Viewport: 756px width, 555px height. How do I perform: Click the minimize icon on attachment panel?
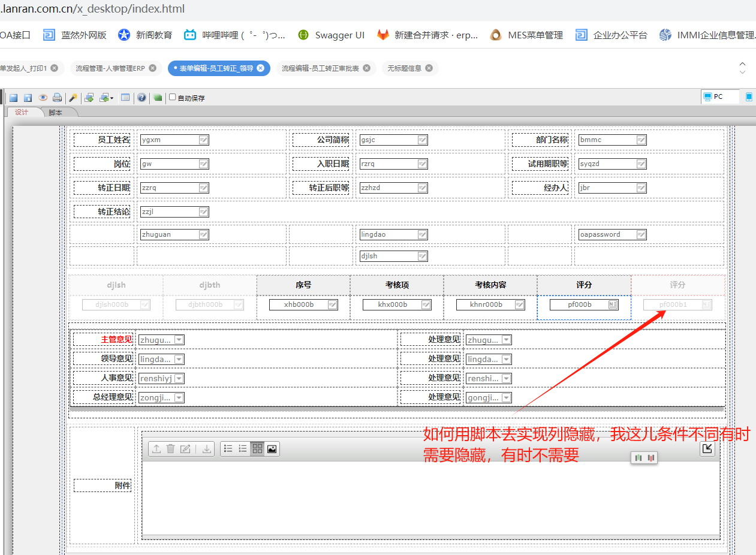(x=707, y=448)
